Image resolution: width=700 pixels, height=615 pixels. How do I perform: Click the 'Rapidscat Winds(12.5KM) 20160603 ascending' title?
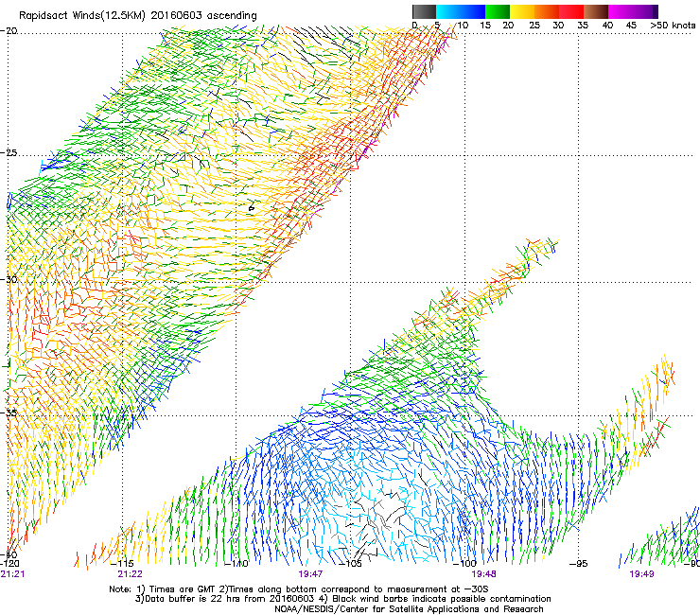(138, 16)
